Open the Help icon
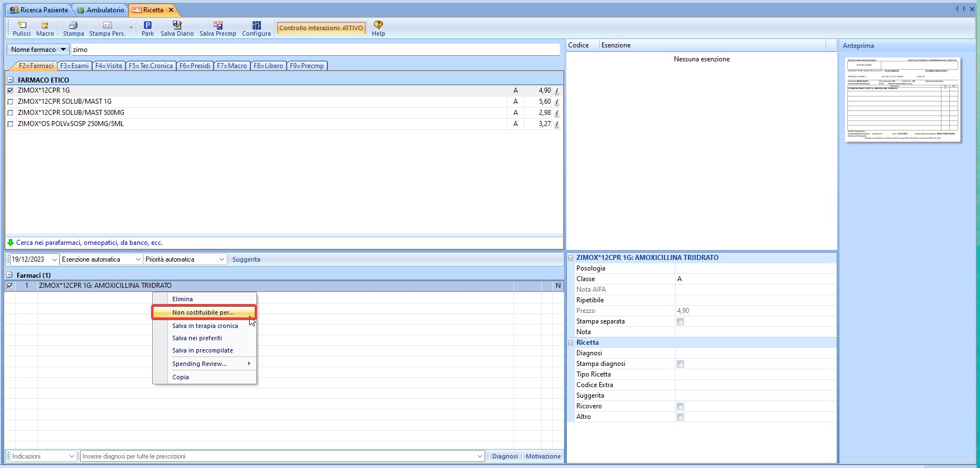Viewport: 980px width, 468px height. (x=379, y=28)
